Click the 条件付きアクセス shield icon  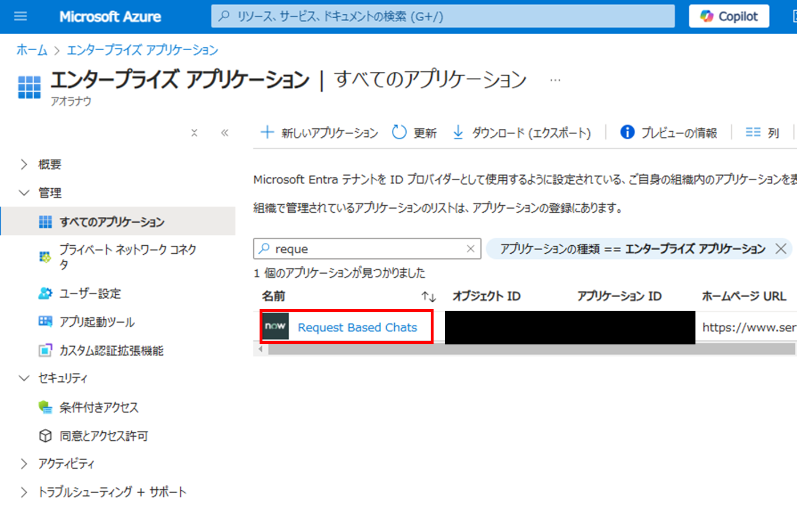pyautogui.click(x=45, y=407)
